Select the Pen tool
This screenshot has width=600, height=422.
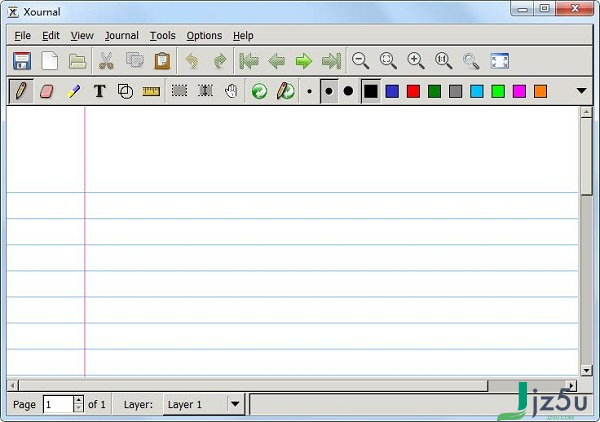pyautogui.click(x=21, y=91)
